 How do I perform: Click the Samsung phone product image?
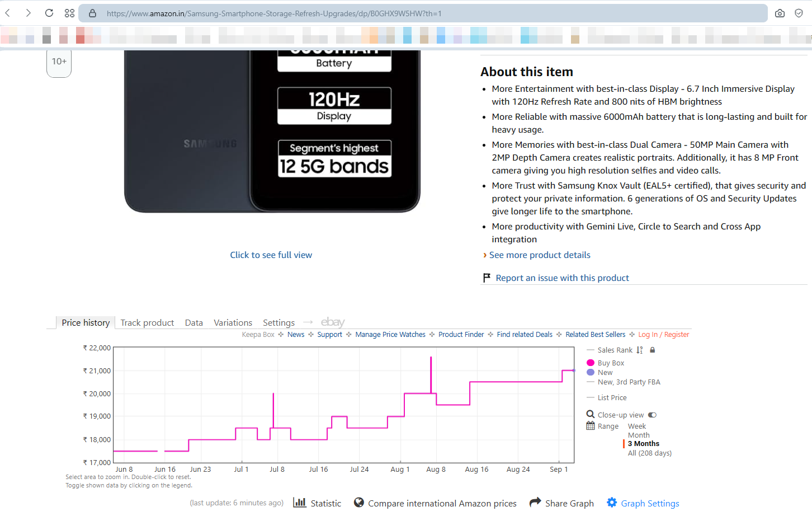pyautogui.click(x=272, y=132)
